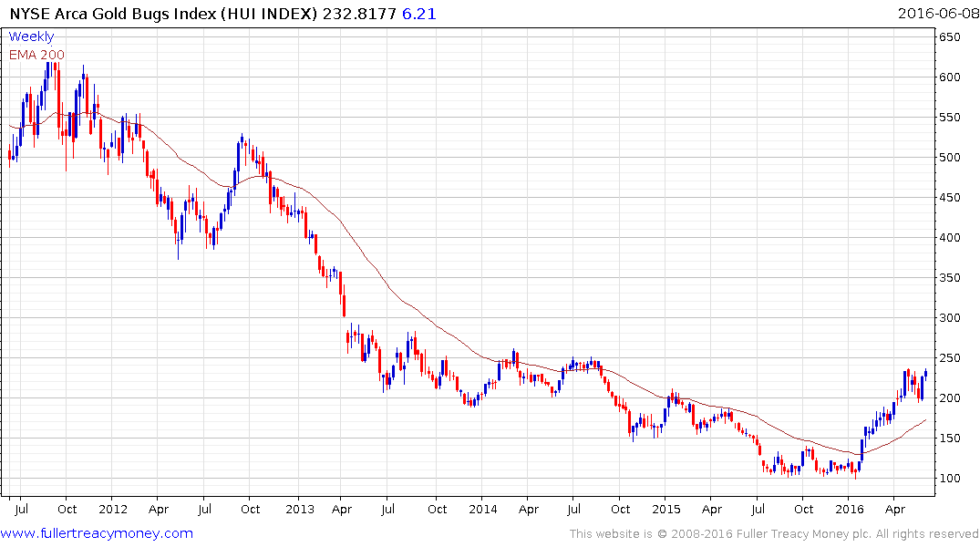Select the 2016 label on time axis
The width and height of the screenshot is (980, 547).
coord(850,509)
